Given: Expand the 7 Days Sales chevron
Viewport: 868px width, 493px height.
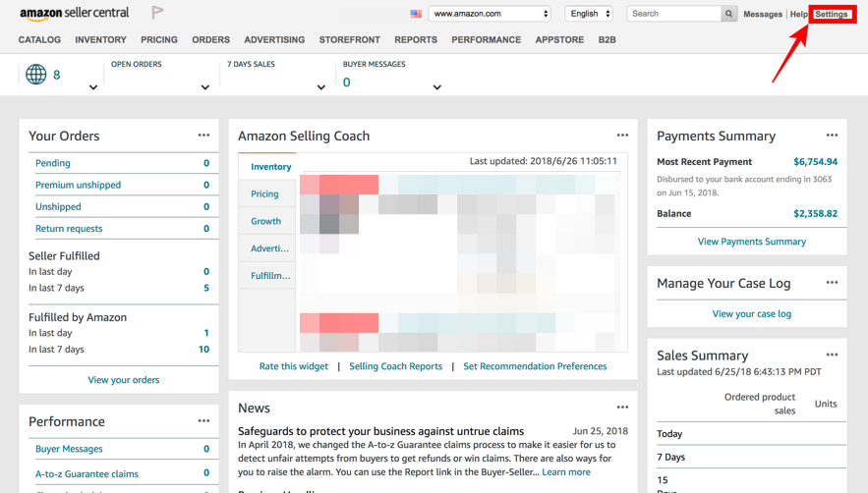Looking at the screenshot, I should pos(321,87).
